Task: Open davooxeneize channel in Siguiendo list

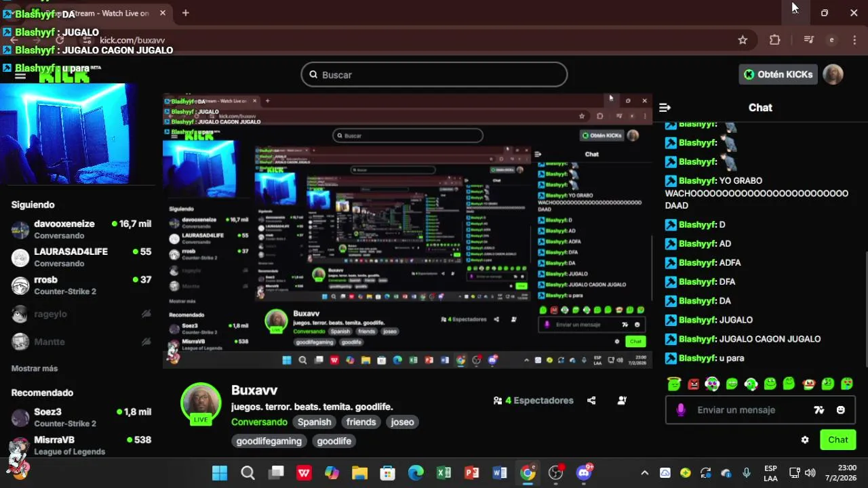Action: tap(81, 229)
